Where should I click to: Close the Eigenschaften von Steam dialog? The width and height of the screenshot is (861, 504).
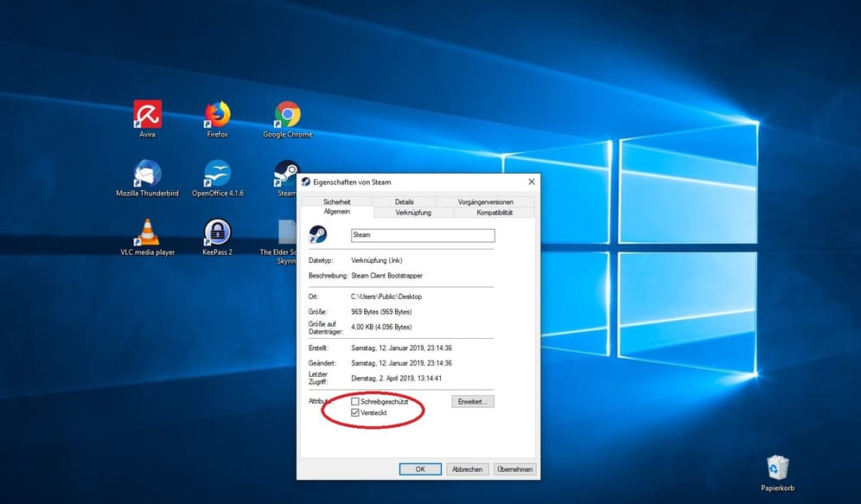pyautogui.click(x=531, y=182)
